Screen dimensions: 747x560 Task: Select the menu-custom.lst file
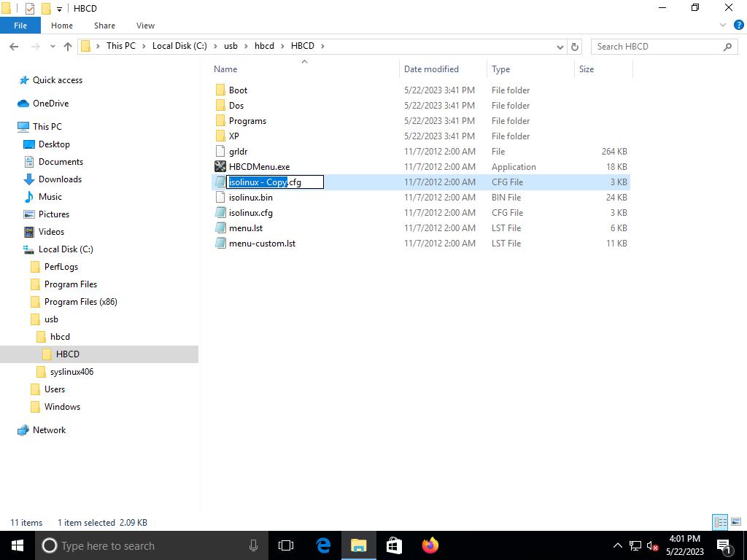262,244
